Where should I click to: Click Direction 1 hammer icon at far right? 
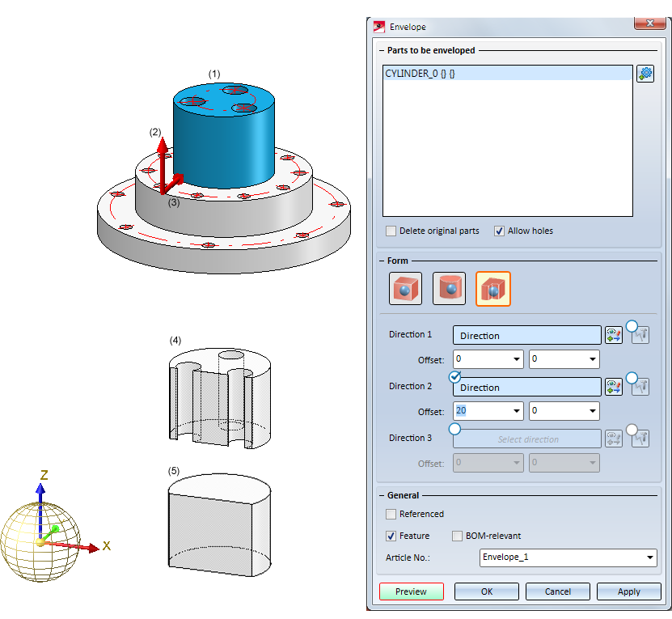640,336
